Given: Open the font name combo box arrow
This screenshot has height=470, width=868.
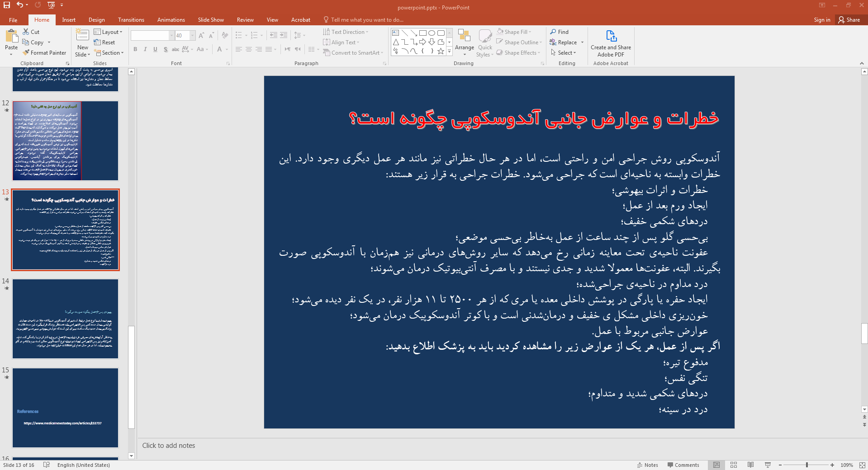Looking at the screenshot, I should coord(171,35).
